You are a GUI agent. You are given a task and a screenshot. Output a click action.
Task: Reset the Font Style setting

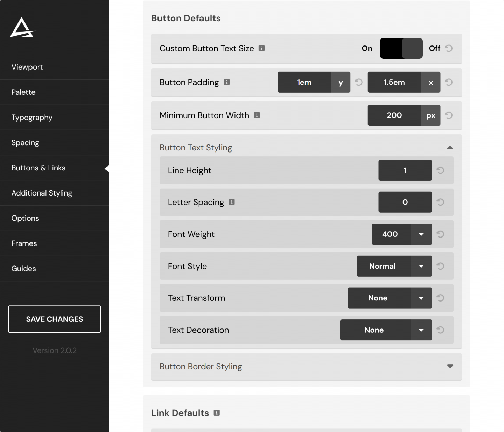point(440,266)
